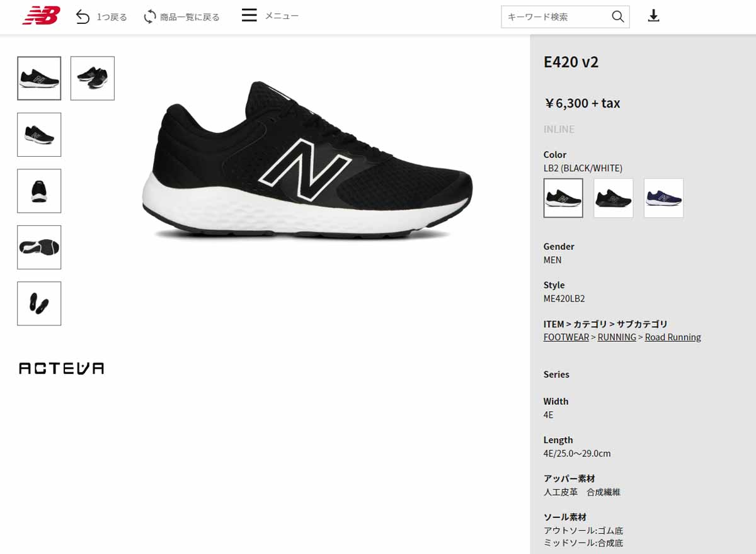Open the RUNNING category link

(617, 337)
